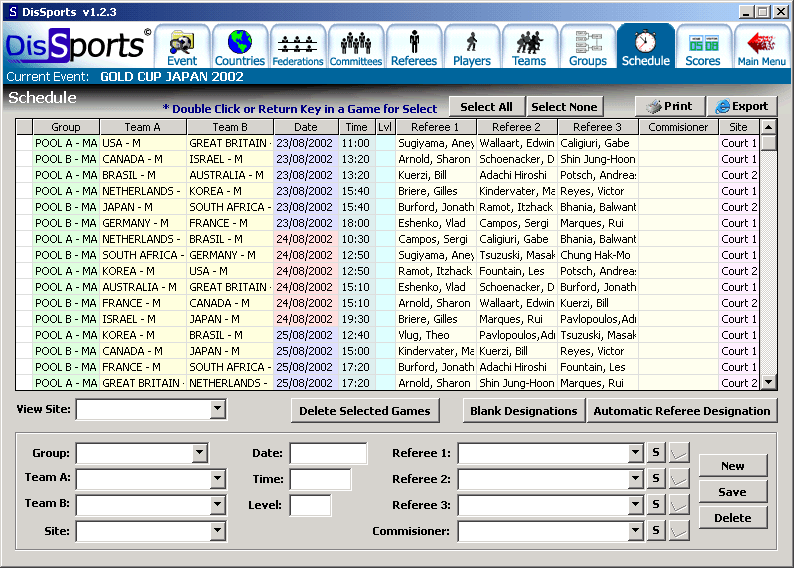
Task: Click the Date column header
Action: (306, 127)
